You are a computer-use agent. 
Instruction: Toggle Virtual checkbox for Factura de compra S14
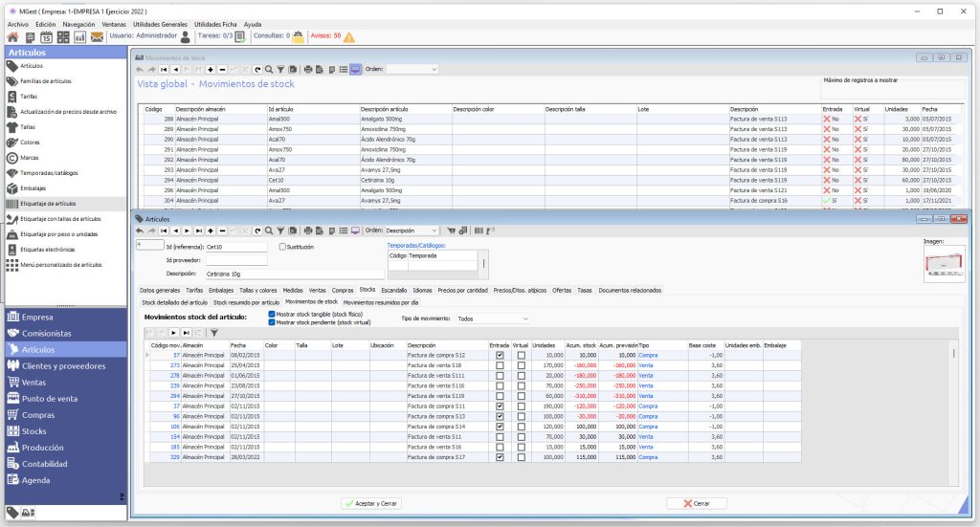(x=521, y=427)
